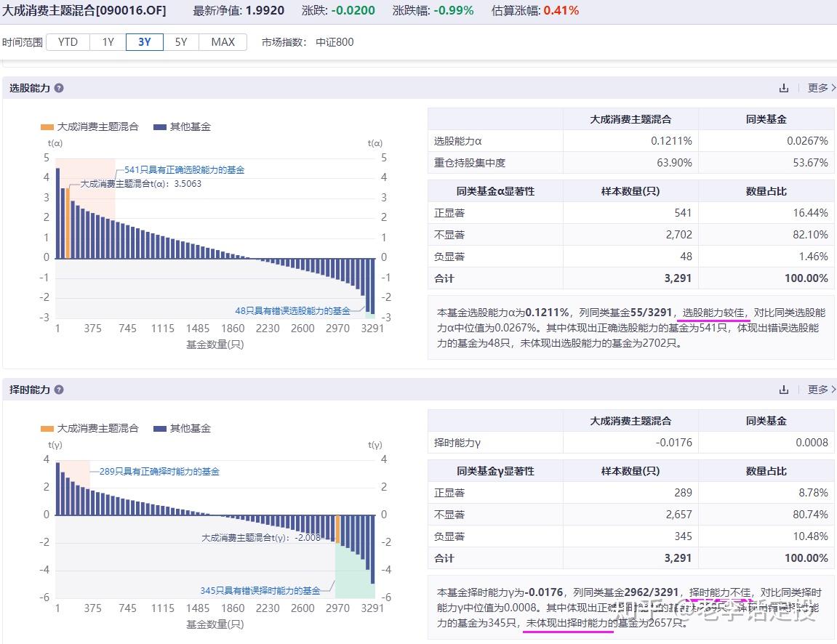Click the 同类基金γ显著性 column header

pyautogui.click(x=495, y=471)
